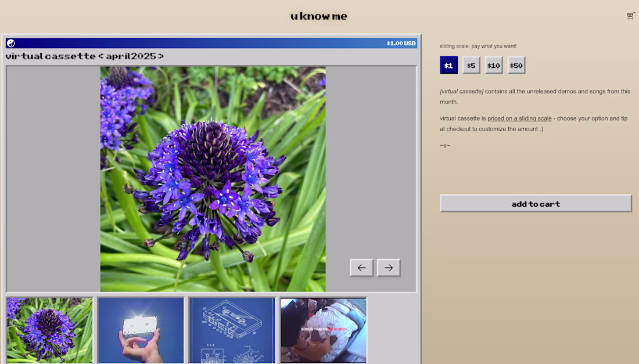Click the main purple flower image
Screen dimensions: 639x364
[x=213, y=179]
